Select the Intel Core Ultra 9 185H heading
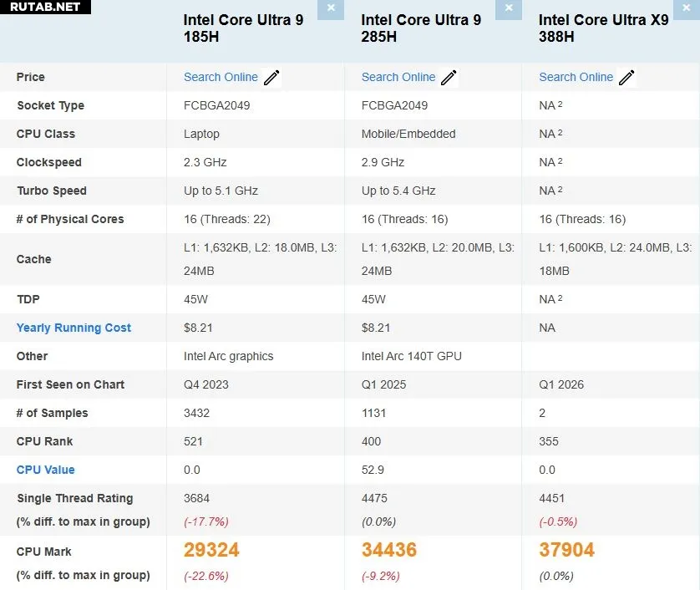Viewport: 700px width, 590px height. (243, 28)
